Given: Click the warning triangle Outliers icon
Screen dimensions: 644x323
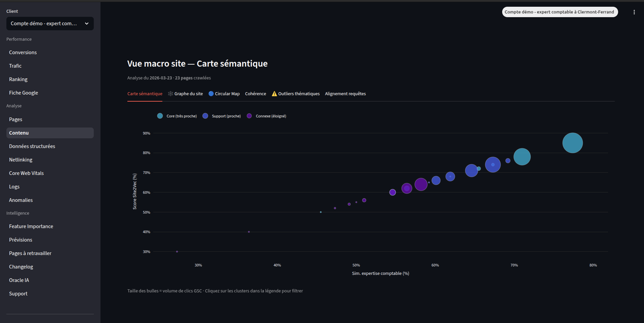Looking at the screenshot, I should (x=274, y=94).
